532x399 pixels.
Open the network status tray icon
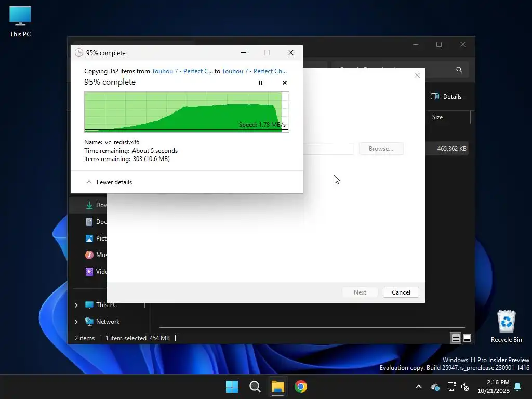451,387
